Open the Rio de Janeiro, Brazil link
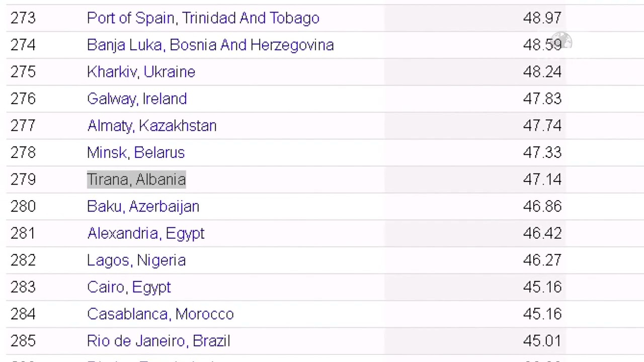Image resolution: width=644 pixels, height=362 pixels. click(x=158, y=341)
